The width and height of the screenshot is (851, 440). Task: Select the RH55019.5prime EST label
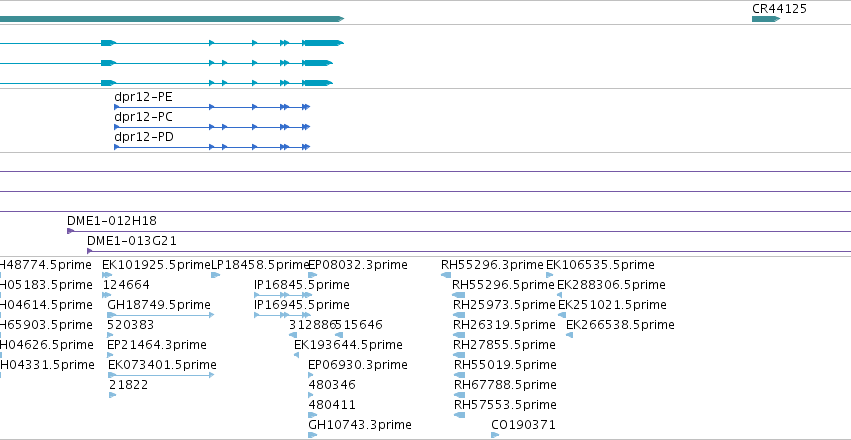coord(505,365)
